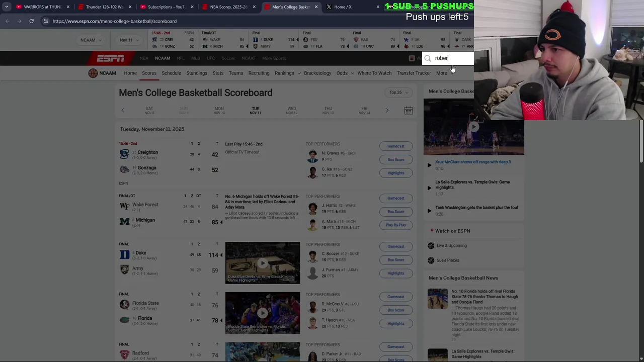This screenshot has height=362, width=644.
Task: Open Transfer Tracker nav item
Action: [x=414, y=73]
